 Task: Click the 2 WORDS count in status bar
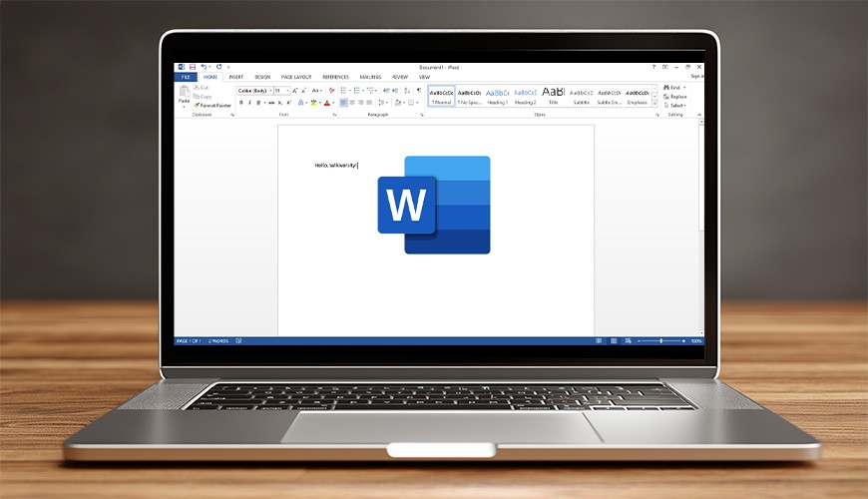pos(218,341)
